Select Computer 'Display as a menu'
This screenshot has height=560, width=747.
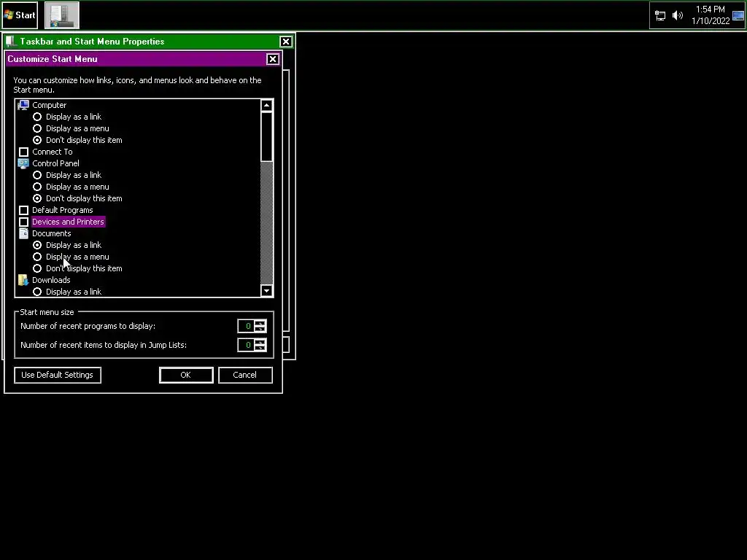[x=37, y=128]
